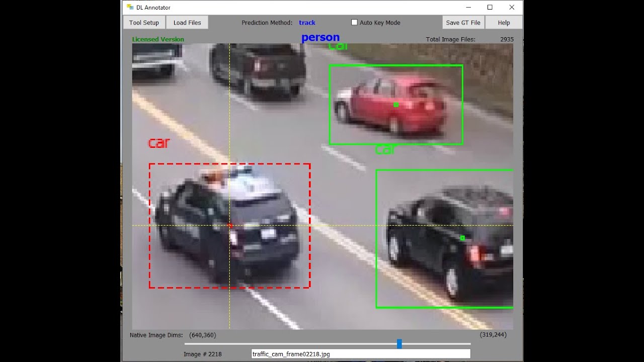This screenshot has width=644, height=362.
Task: Click the blue 'person' class label
Action: pyautogui.click(x=320, y=37)
